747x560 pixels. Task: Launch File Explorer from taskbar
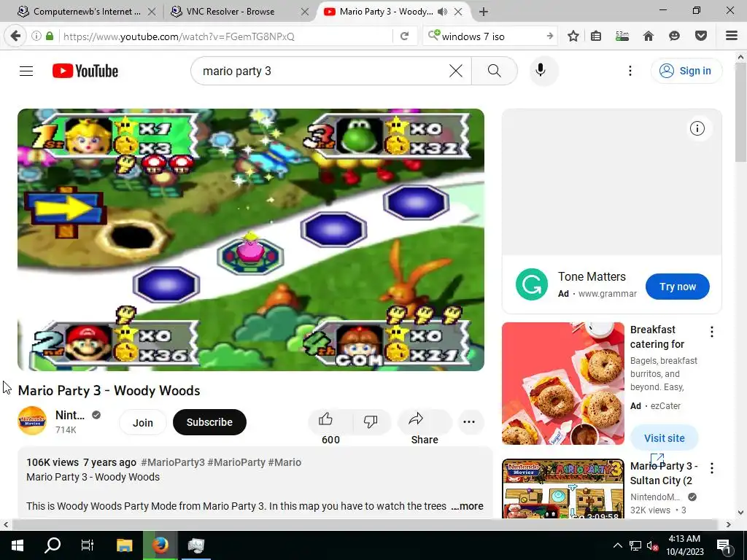(124, 545)
